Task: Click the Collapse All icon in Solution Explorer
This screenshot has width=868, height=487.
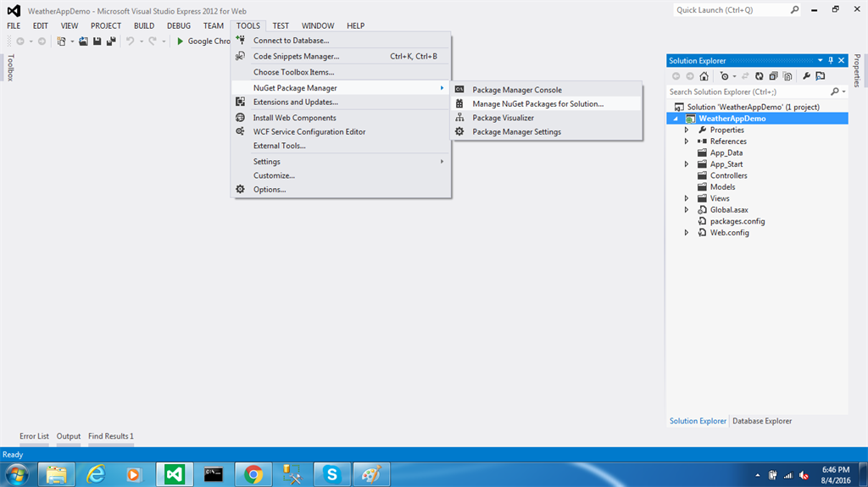Action: coord(773,76)
